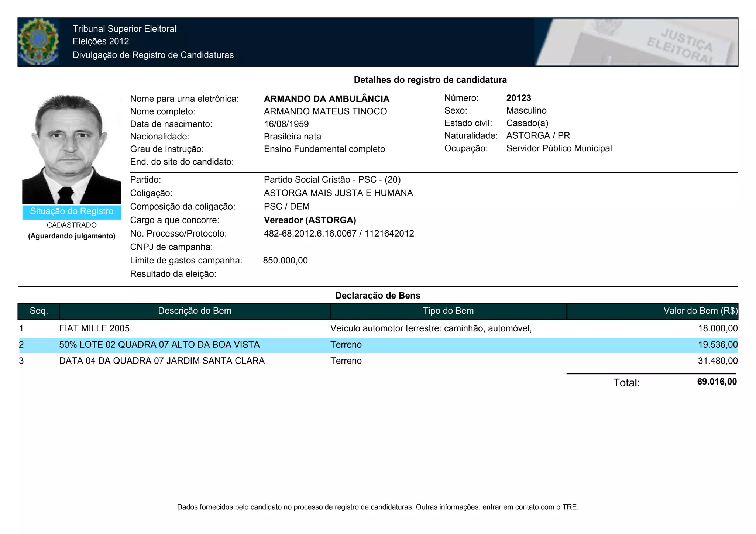The width and height of the screenshot is (756, 534).
Task: Click the Tipo do Bem column header
Action: 448,311
